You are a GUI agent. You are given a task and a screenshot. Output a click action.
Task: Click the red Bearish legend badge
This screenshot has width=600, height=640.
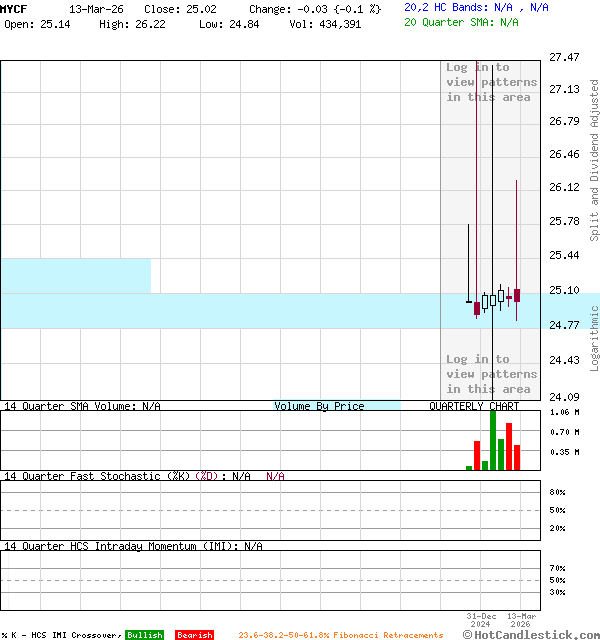point(194,635)
